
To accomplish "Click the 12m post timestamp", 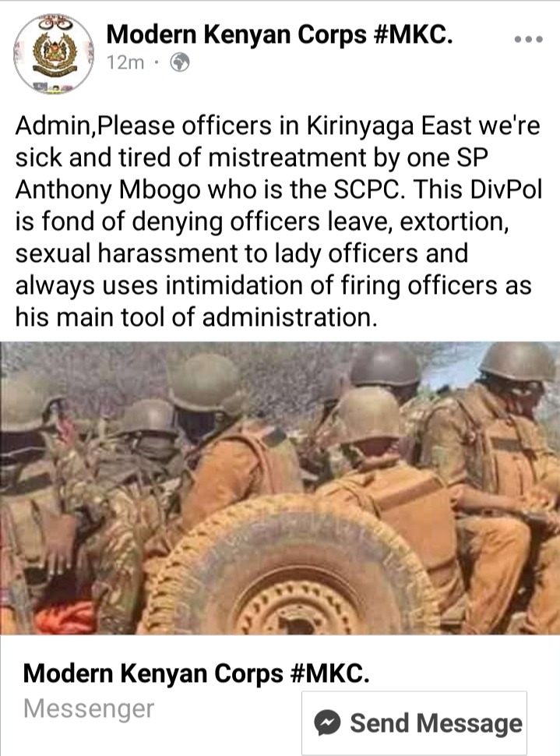I will coord(125,62).
